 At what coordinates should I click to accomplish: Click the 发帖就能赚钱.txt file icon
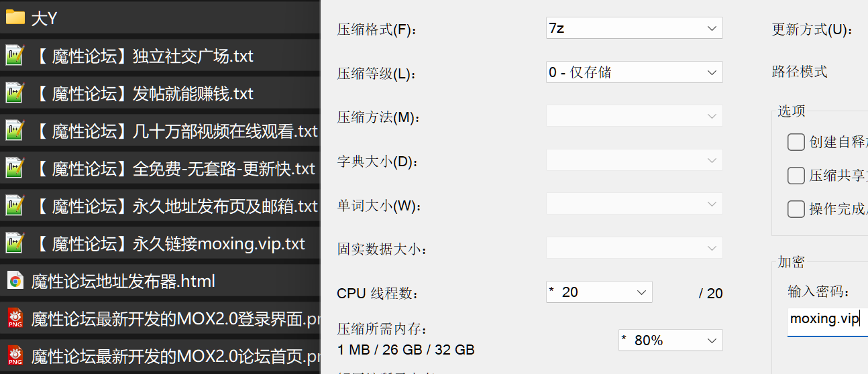pos(15,92)
